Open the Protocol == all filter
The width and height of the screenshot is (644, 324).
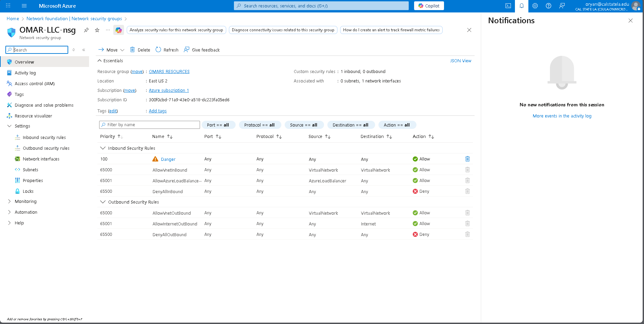point(259,125)
